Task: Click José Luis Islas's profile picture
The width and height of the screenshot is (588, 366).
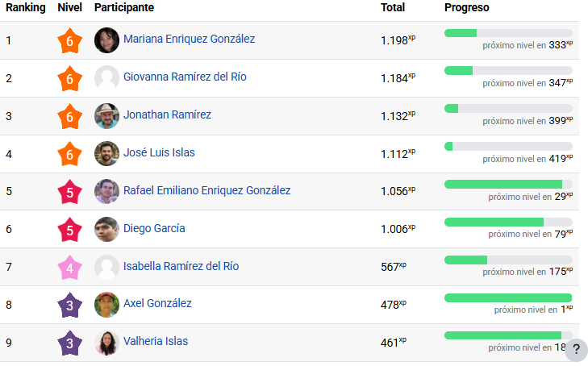Action: (x=106, y=154)
